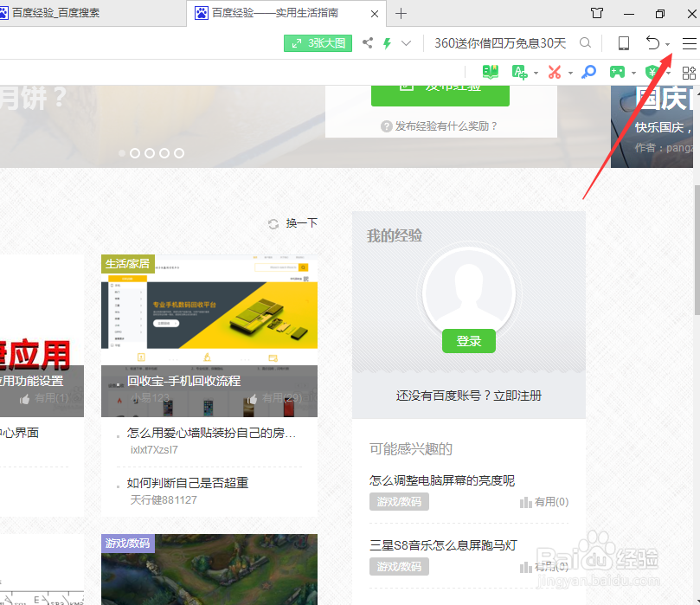Click the share icon in address bar
700x605 pixels.
click(x=368, y=43)
